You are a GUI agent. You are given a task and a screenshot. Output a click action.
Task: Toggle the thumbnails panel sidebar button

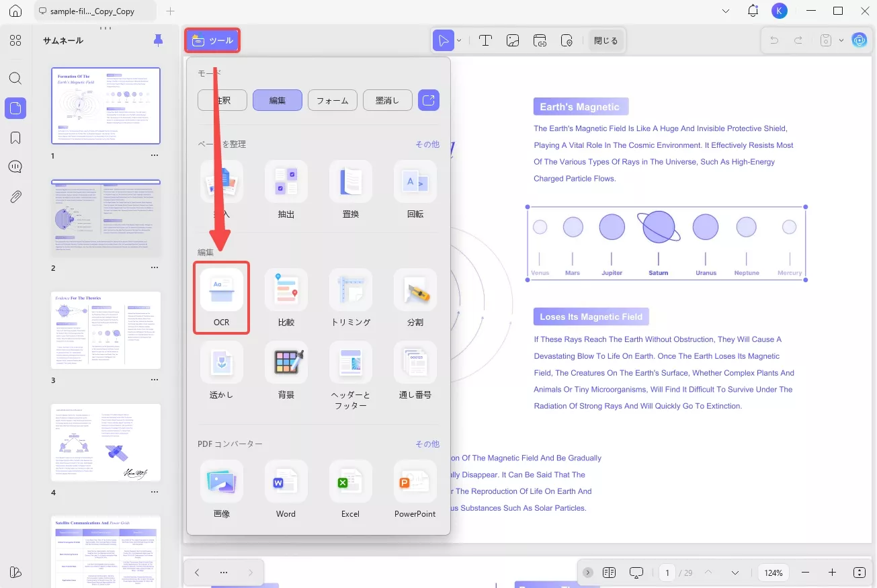15,108
